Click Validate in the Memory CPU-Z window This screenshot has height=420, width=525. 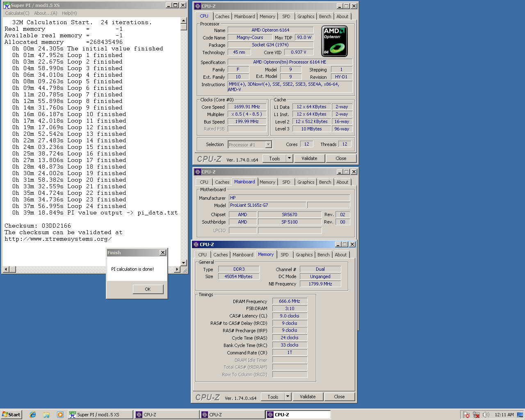pyautogui.click(x=308, y=397)
